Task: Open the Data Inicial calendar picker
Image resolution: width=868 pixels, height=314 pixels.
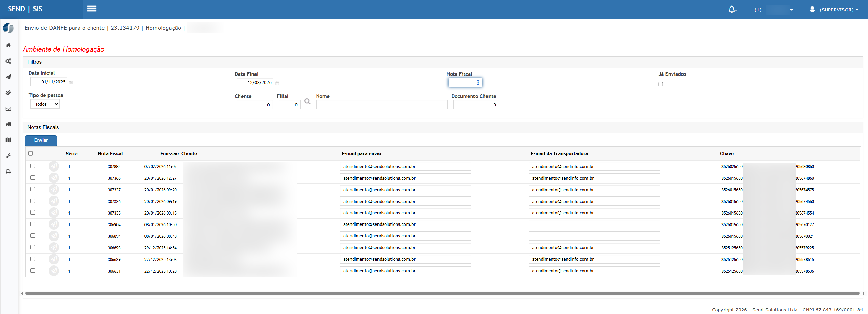Action: (x=71, y=82)
